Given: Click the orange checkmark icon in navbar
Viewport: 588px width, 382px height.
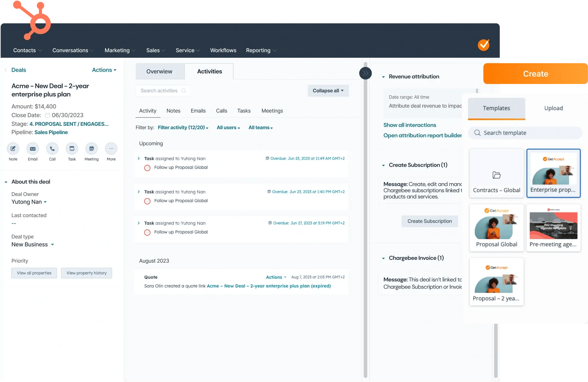Looking at the screenshot, I should coord(484,45).
